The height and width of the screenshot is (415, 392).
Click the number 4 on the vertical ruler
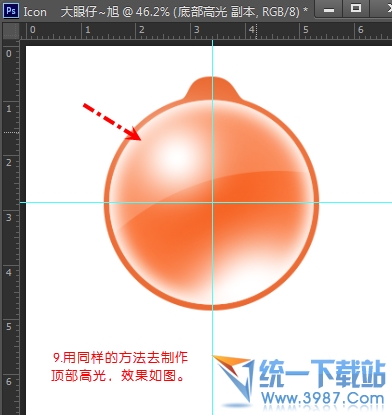9,272
